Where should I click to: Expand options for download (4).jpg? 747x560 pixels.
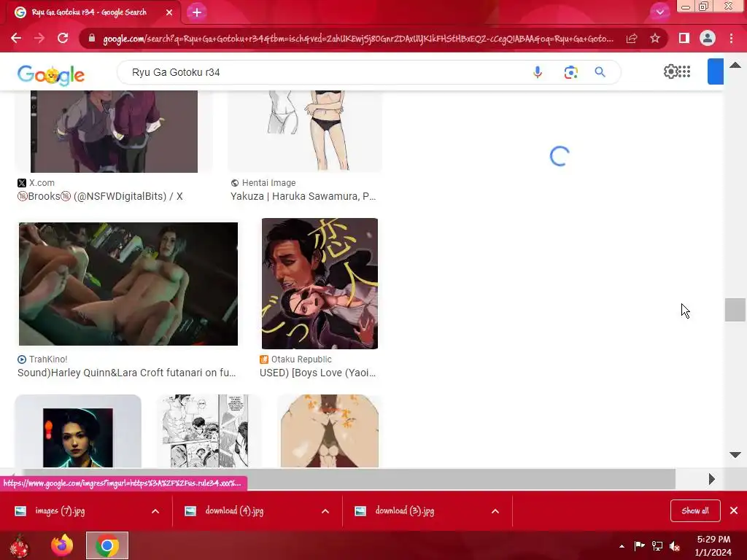point(325,511)
